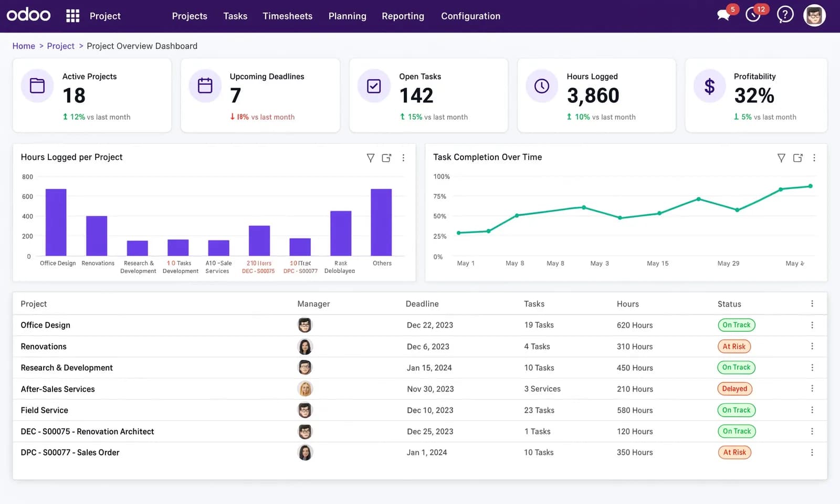The width and height of the screenshot is (840, 504).
Task: Click the Office Design bar in chart
Action: tap(56, 222)
